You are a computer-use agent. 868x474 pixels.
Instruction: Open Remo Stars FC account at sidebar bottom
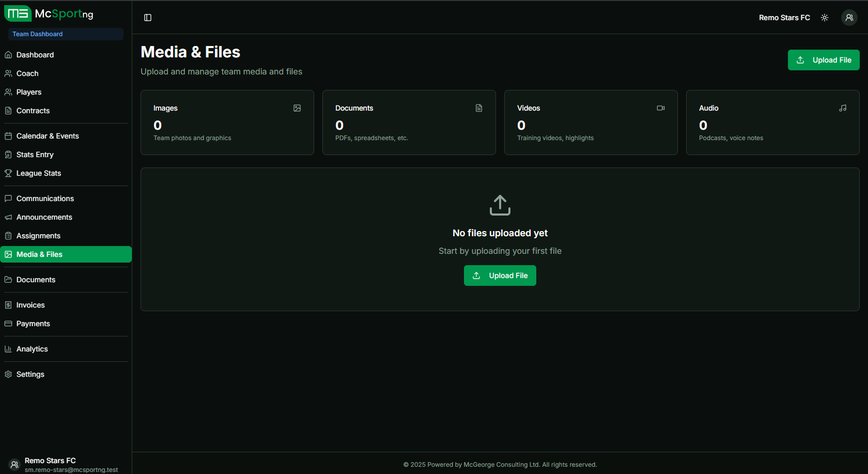point(50,464)
